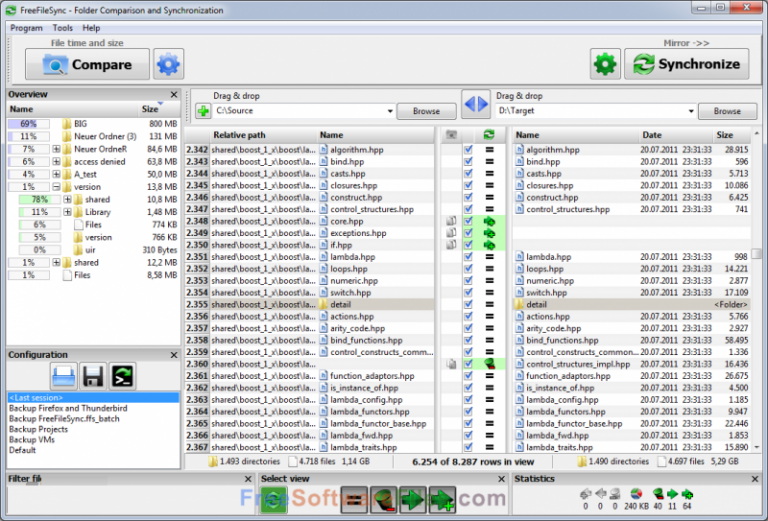Image resolution: width=768 pixels, height=521 pixels.
Task: Uncheck the detail folder row checkbox
Action: 468,304
